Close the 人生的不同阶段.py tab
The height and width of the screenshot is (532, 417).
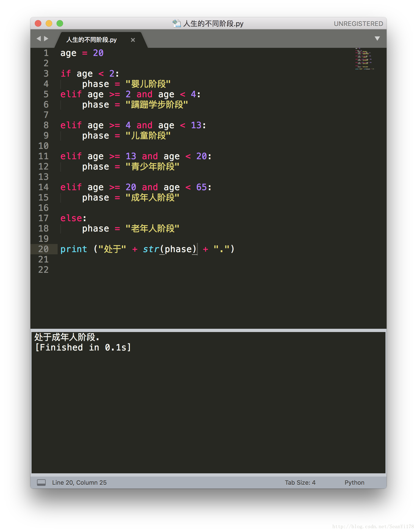point(133,40)
